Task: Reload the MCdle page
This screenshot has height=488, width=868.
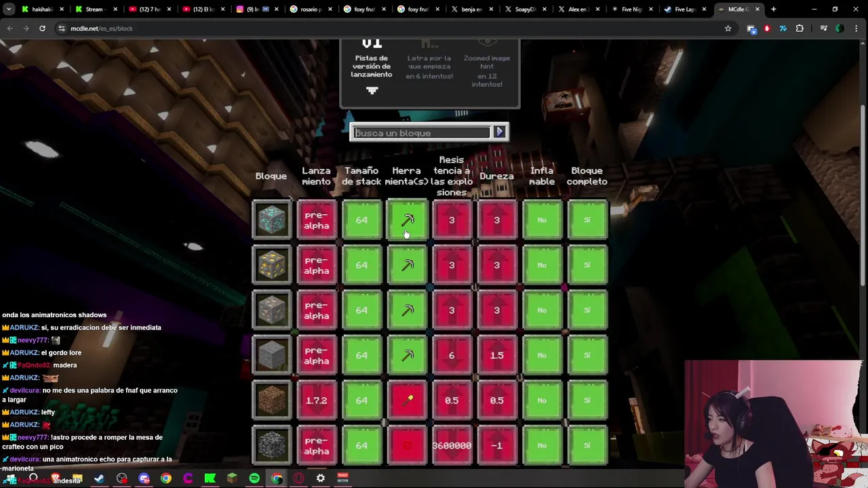Action: tap(42, 28)
